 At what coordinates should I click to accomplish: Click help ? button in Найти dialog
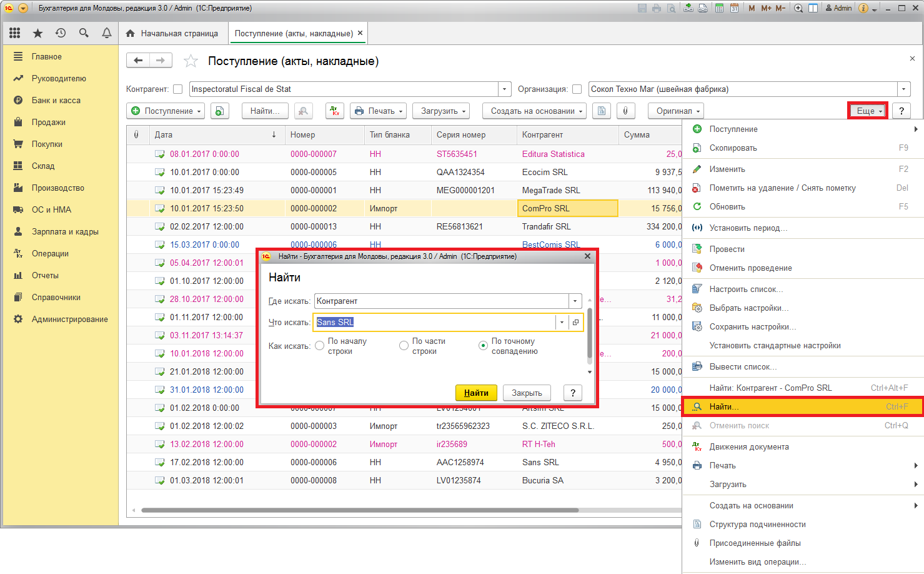point(573,393)
